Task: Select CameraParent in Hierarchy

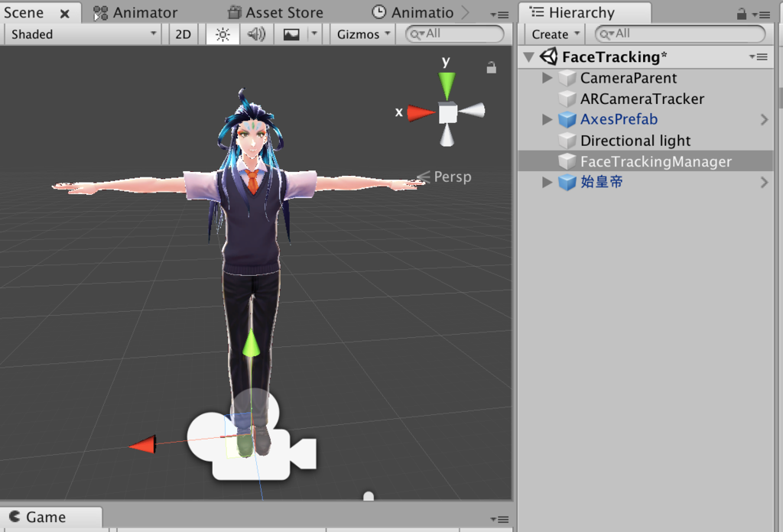Action: pos(629,78)
